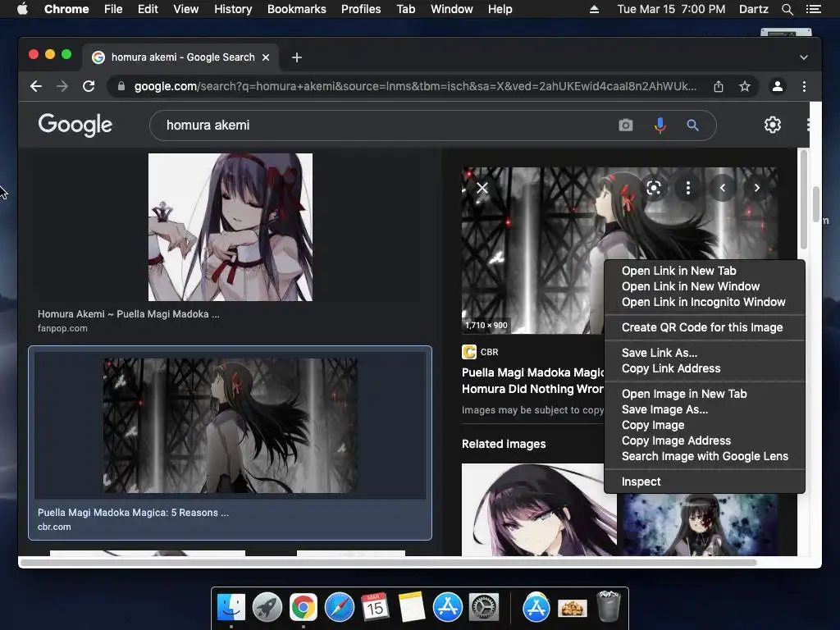Click the lock site info icon
The image size is (840, 630).
click(121, 86)
